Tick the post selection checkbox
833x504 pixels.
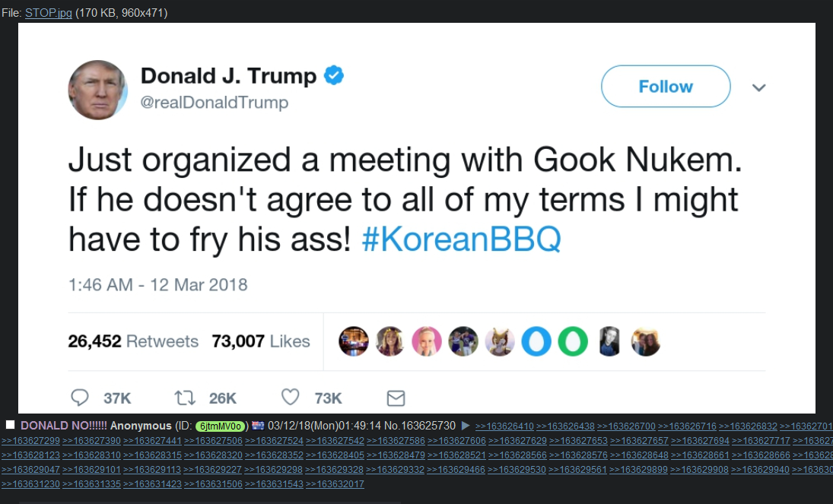click(x=10, y=425)
